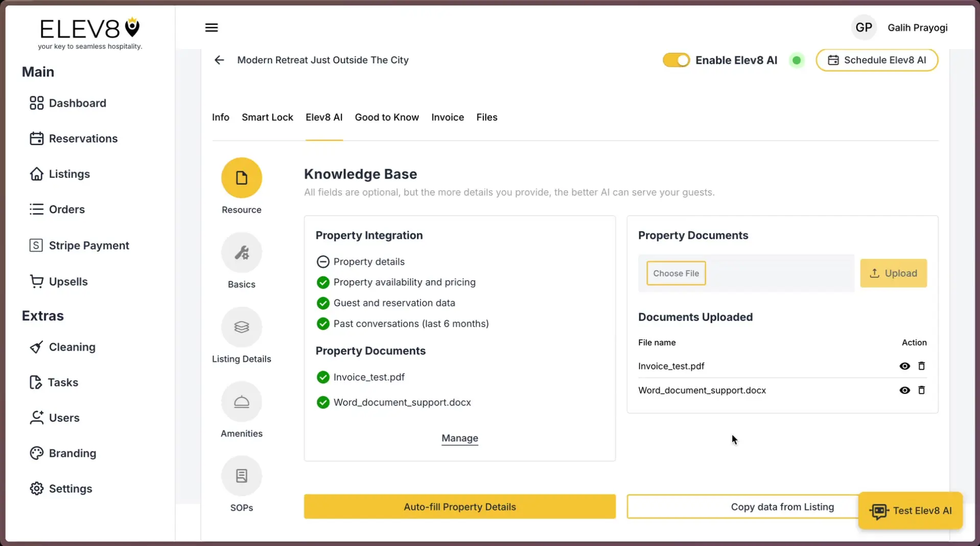Open the GP user profile menu
The width and height of the screenshot is (980, 546).
coord(863,27)
